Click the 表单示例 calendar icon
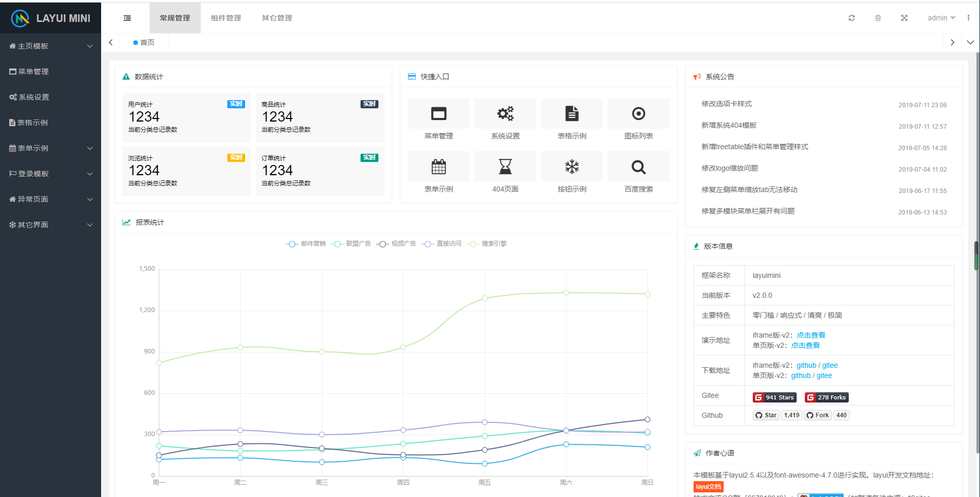The width and height of the screenshot is (980, 497). coord(438,167)
